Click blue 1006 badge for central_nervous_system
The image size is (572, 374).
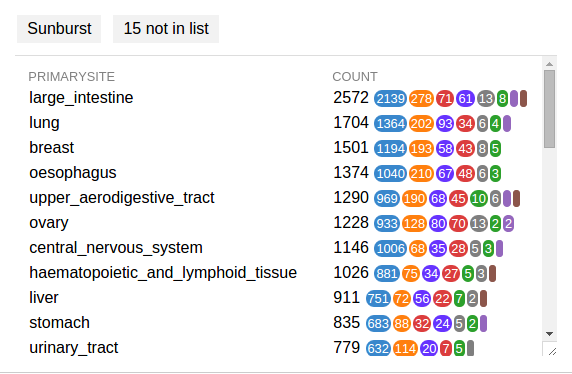tap(390, 249)
